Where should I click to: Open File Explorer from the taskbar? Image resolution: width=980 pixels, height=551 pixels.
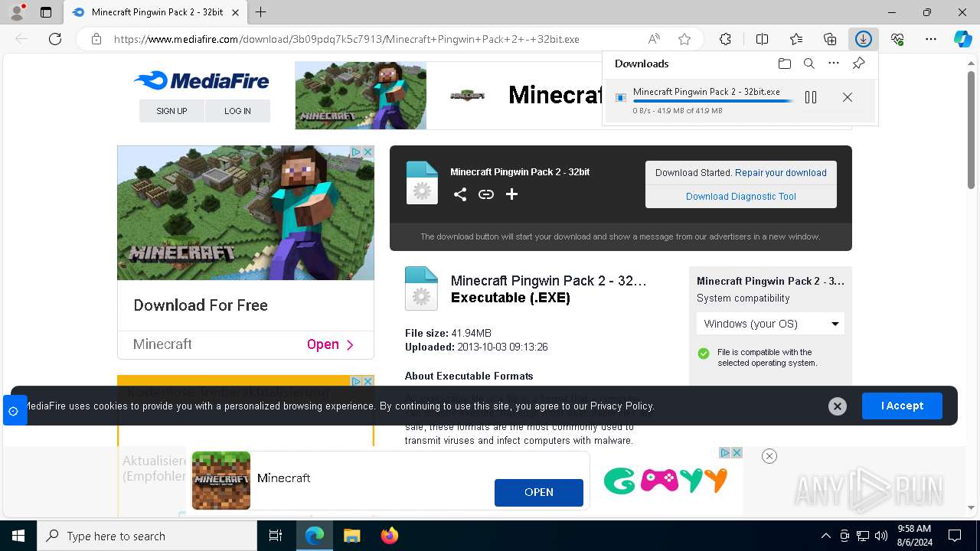pos(351,536)
